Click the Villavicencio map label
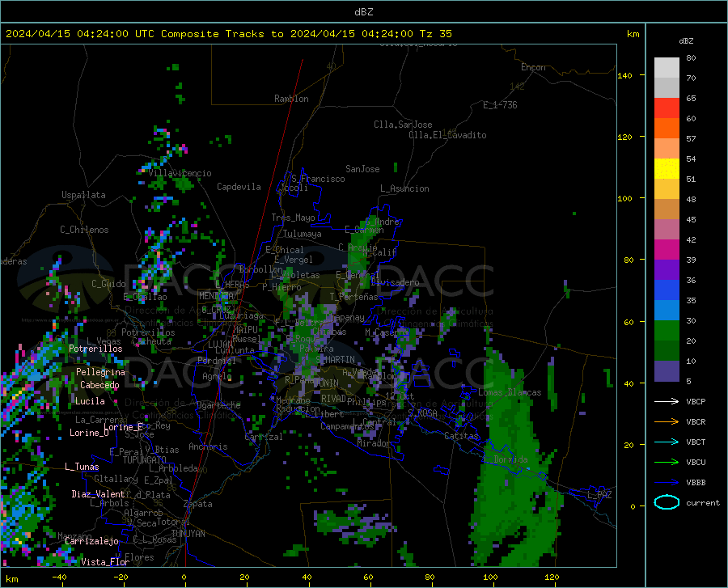 [x=180, y=173]
